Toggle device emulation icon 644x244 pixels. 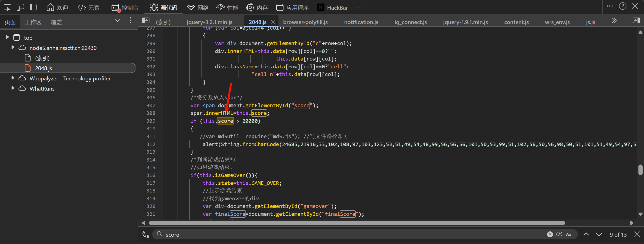(20, 7)
